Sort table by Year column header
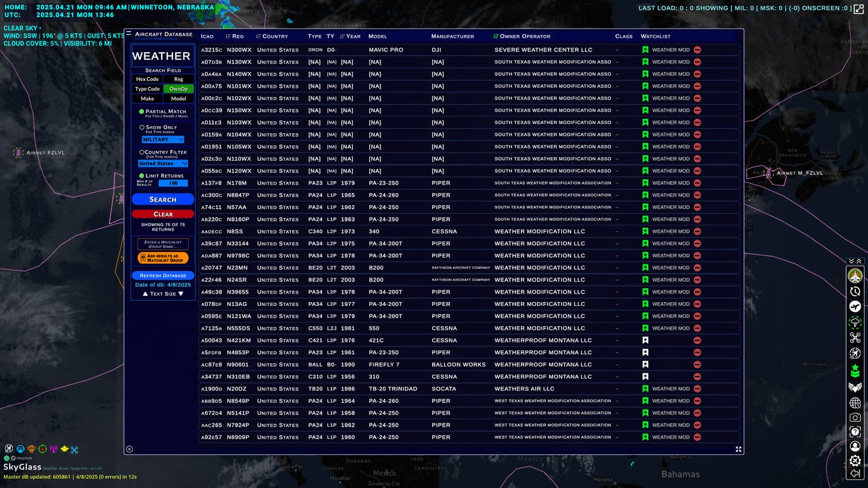This screenshot has width=868, height=488. [x=350, y=36]
